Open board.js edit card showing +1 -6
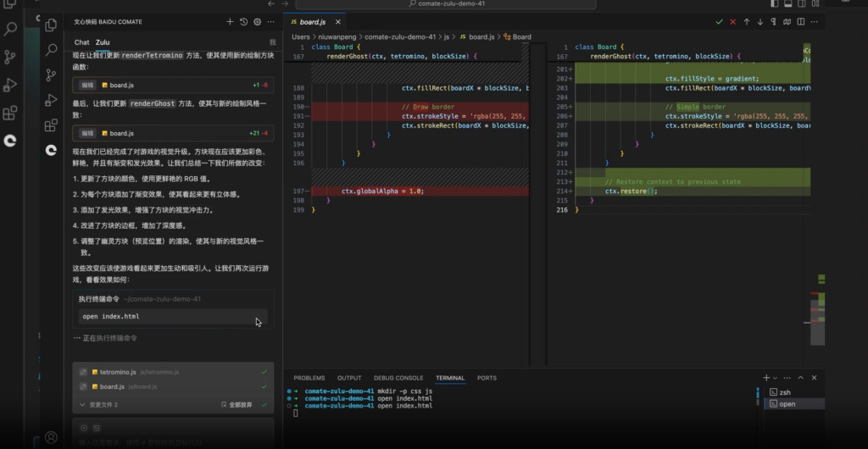 173,86
